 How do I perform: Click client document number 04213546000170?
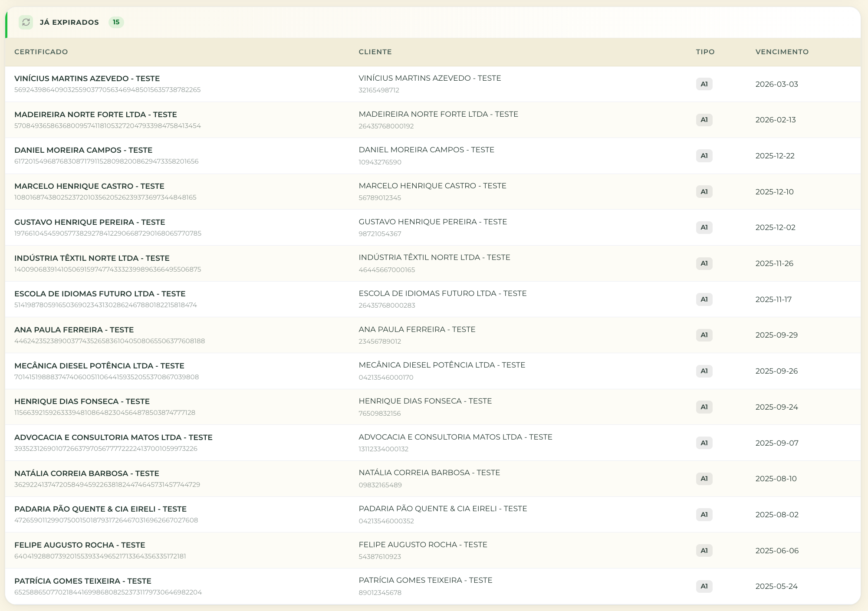[386, 378]
